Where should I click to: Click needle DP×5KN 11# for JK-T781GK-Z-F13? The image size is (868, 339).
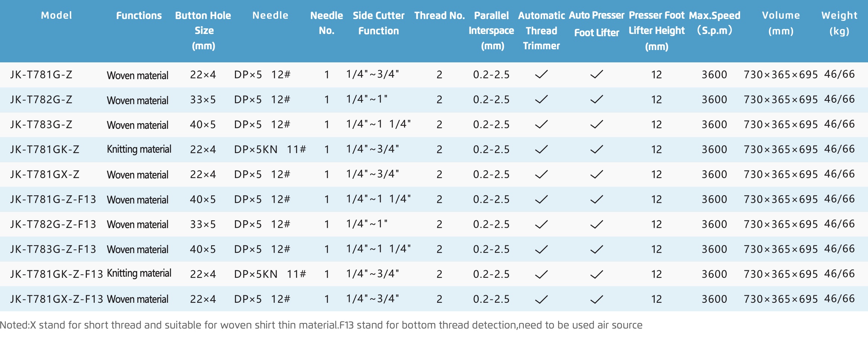(x=270, y=274)
